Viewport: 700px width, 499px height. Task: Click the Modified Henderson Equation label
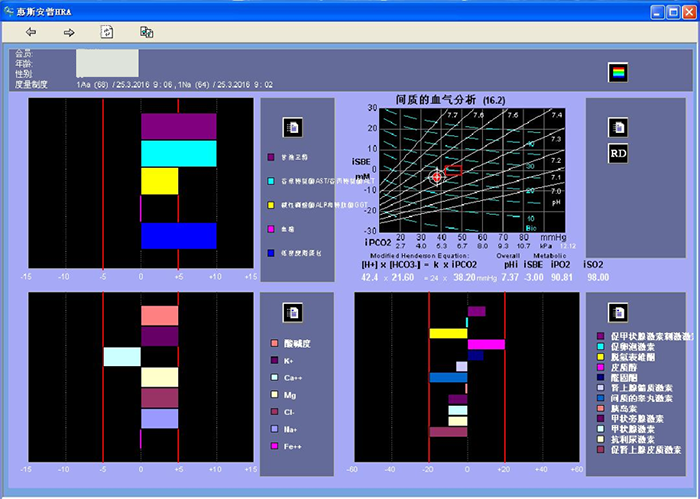tap(420, 256)
